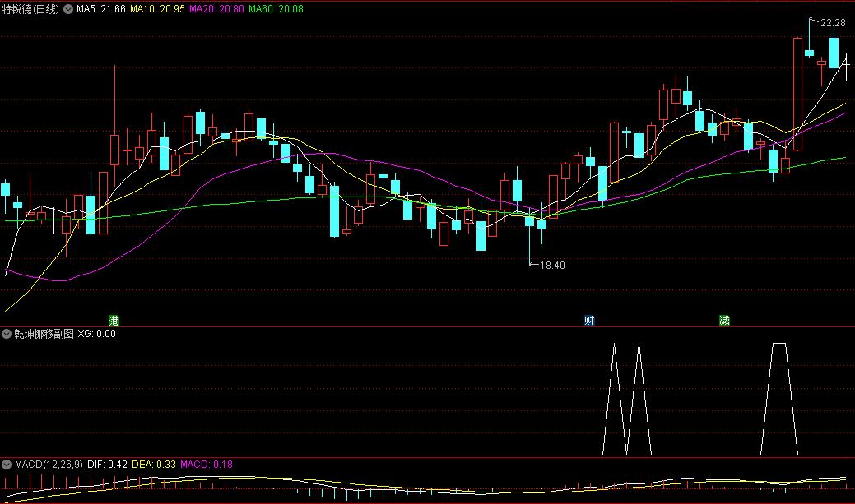This screenshot has height=504, width=855.
Task: Expand the 乾坤挪移副图 indicator dropdown arrow
Action: click(7, 334)
